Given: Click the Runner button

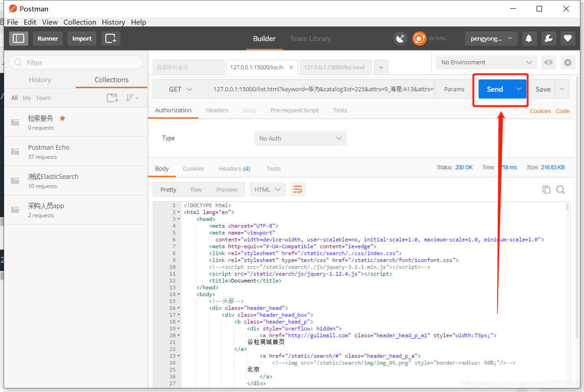Looking at the screenshot, I should point(48,38).
